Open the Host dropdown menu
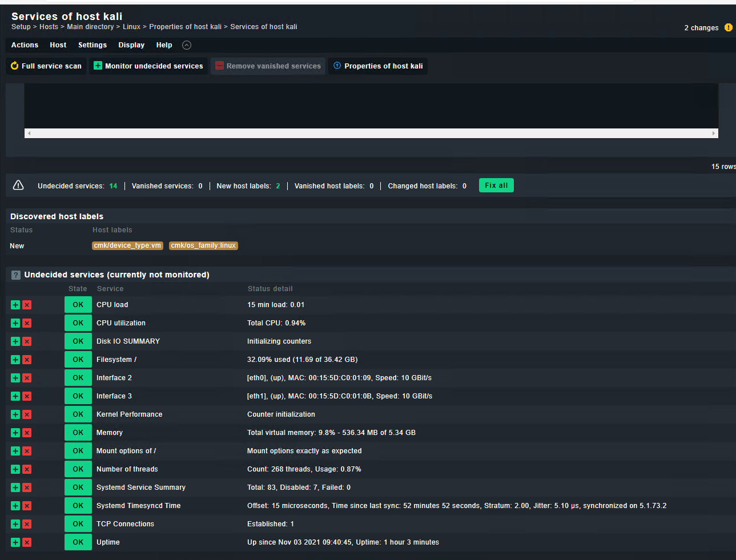 click(58, 45)
